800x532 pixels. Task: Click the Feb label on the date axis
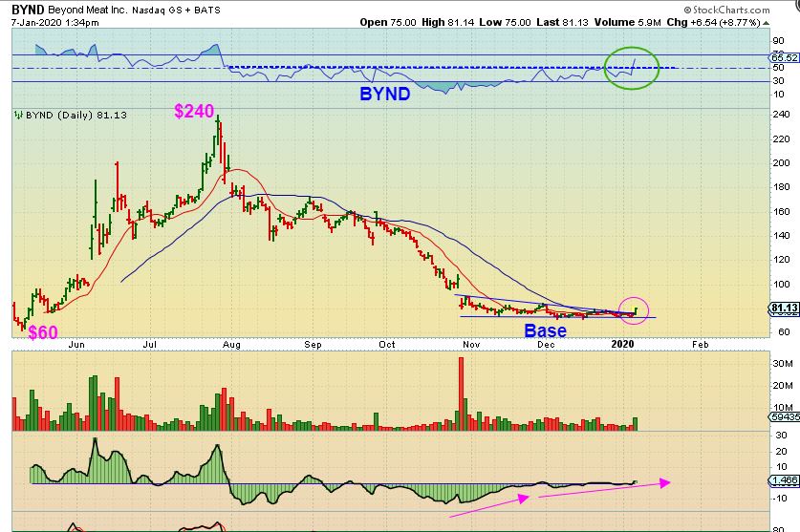tap(701, 344)
